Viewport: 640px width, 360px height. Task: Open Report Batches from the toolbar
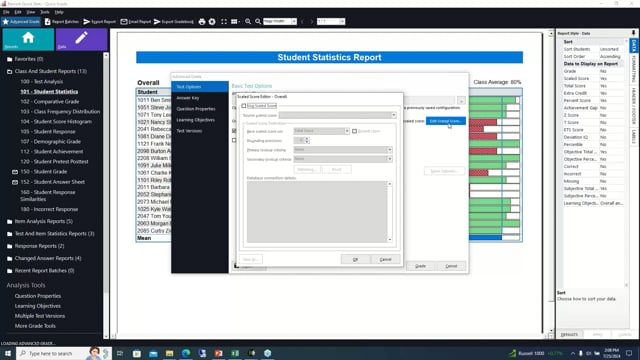tap(62, 22)
